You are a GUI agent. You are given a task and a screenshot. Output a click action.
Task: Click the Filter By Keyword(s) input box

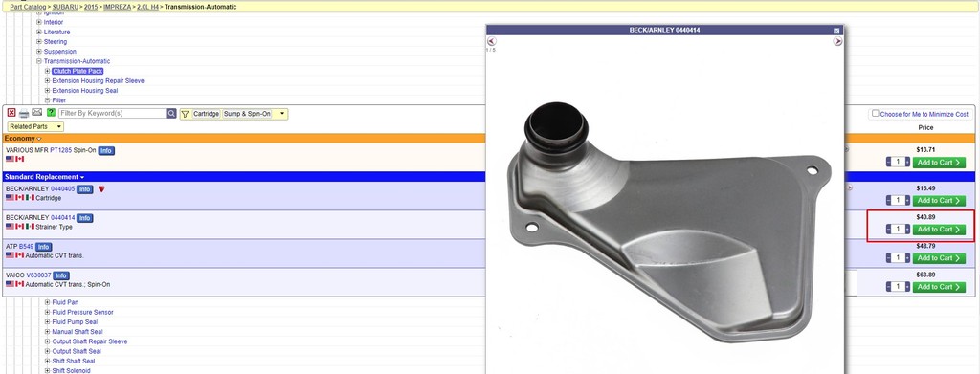click(x=113, y=114)
